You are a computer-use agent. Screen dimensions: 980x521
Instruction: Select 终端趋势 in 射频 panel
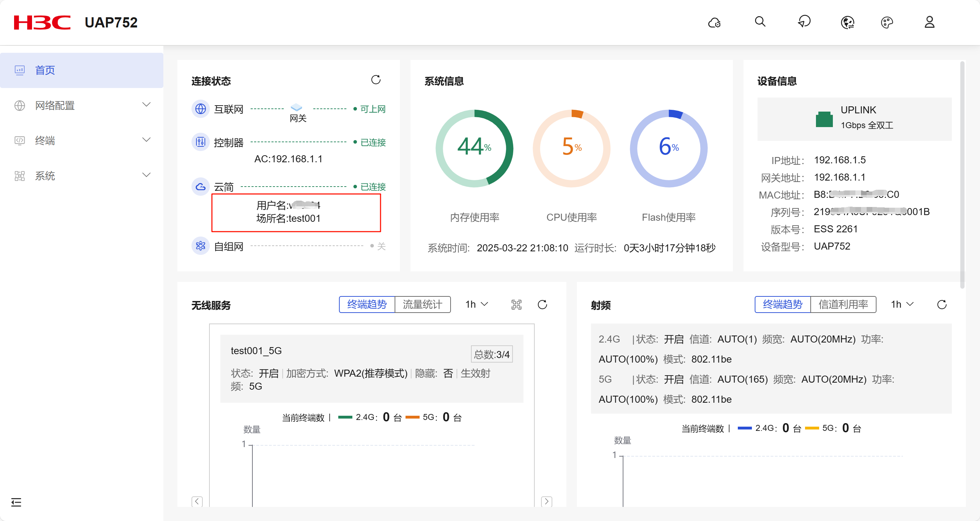783,305
